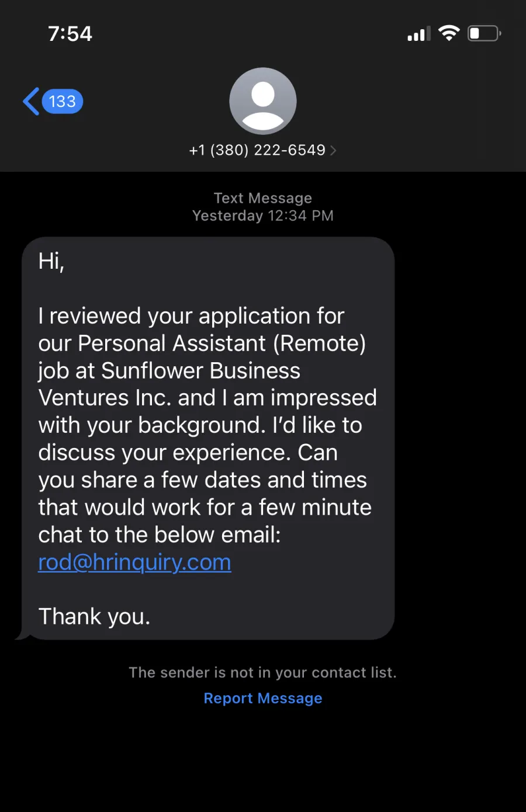
Task: Expand details chevron beside phone number
Action: [x=333, y=151]
